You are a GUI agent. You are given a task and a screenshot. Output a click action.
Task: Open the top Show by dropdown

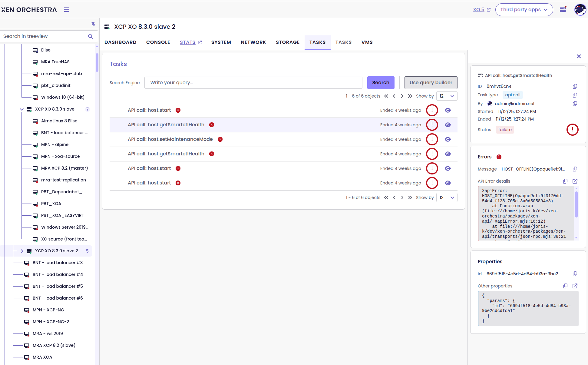[447, 96]
